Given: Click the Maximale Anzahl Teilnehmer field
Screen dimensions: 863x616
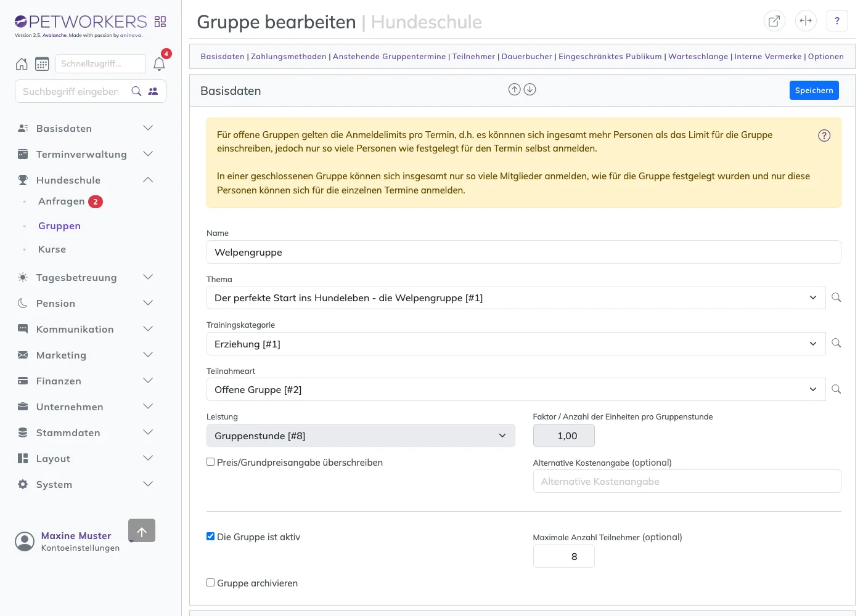Looking at the screenshot, I should click(563, 556).
